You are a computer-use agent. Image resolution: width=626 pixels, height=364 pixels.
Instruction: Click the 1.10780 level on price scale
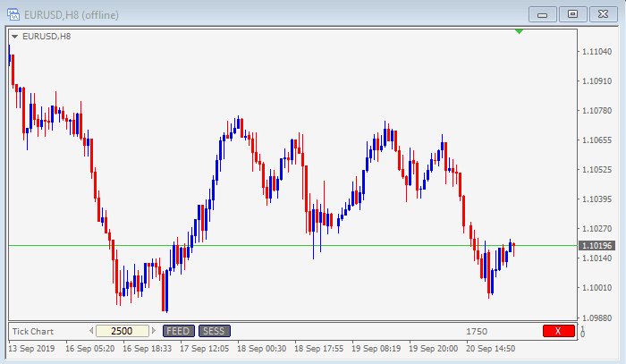(596, 111)
